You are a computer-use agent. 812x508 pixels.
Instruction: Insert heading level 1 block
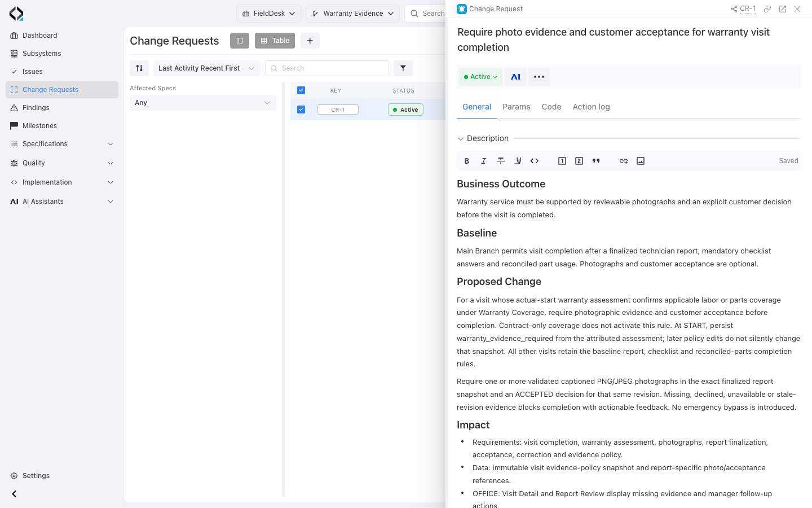pos(562,161)
